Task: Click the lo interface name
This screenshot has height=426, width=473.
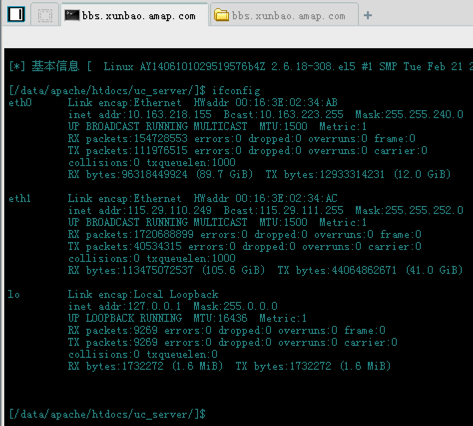Action: tap(14, 294)
